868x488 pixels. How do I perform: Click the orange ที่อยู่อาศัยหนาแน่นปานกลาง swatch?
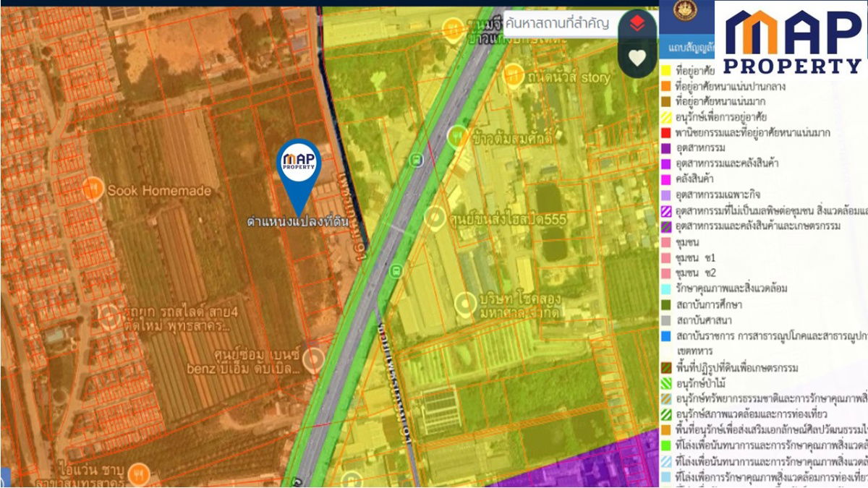tap(665, 86)
